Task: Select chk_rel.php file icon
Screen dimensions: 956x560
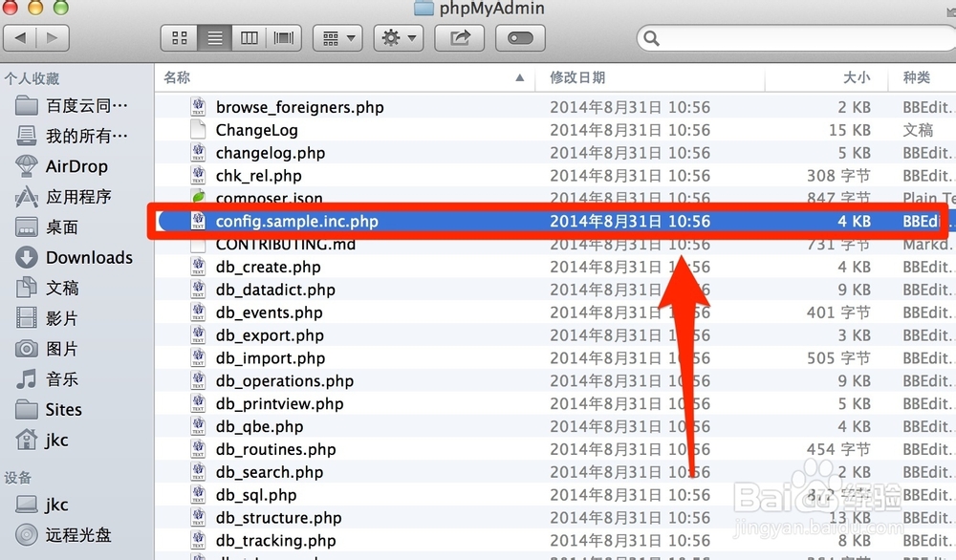Action: pyautogui.click(x=198, y=175)
